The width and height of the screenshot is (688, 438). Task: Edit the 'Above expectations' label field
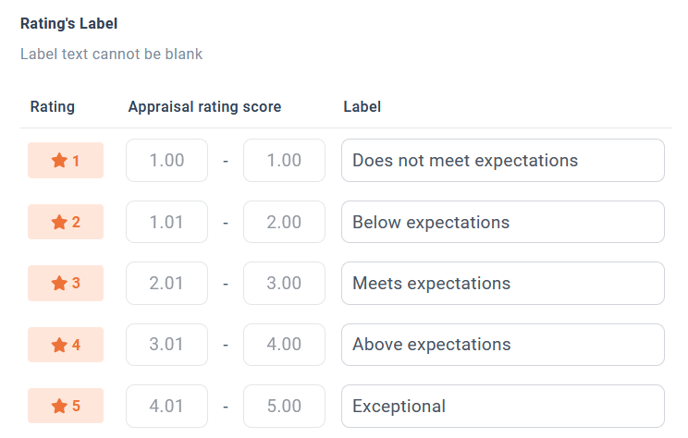point(503,345)
